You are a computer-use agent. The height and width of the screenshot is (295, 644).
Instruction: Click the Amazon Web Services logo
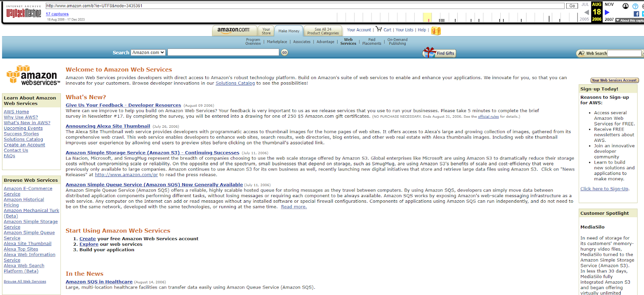(33, 76)
